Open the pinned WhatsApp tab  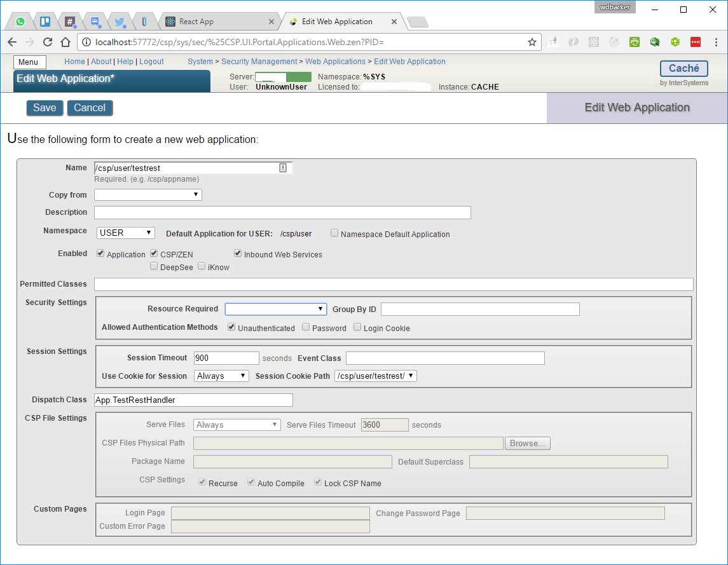pyautogui.click(x=20, y=22)
